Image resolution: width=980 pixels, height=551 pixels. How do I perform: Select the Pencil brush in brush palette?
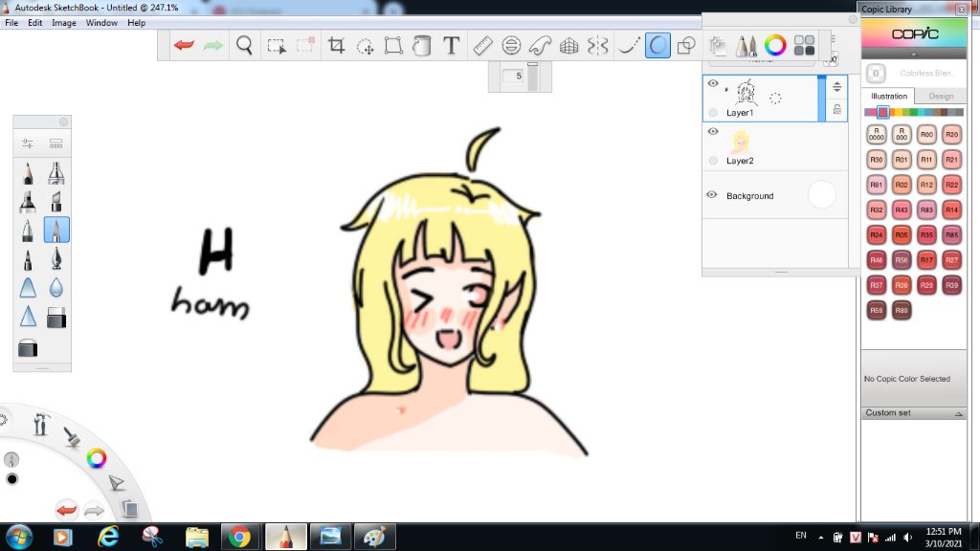(x=28, y=173)
